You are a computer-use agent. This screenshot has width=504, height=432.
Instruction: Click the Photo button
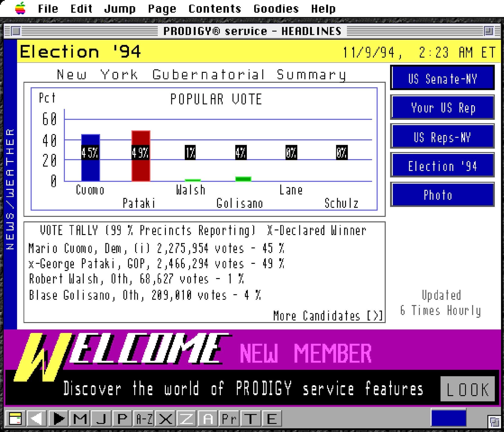(x=442, y=194)
